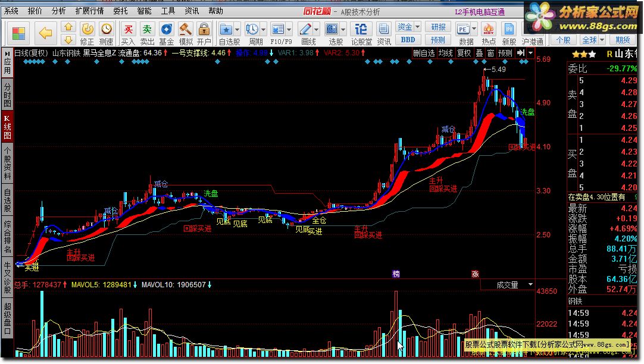Image resolution: width=644 pixels, height=364 pixels.
Task: Open the 帮助 menu
Action: [215, 11]
